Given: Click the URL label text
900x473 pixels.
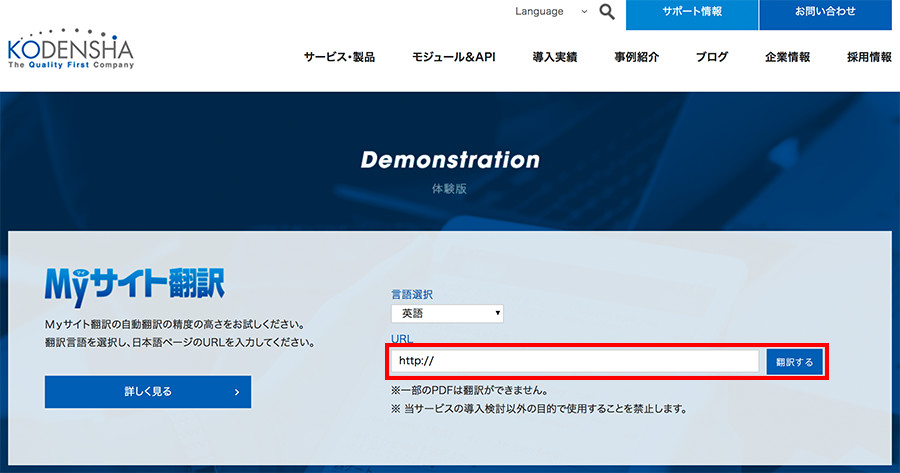Looking at the screenshot, I should [402, 339].
